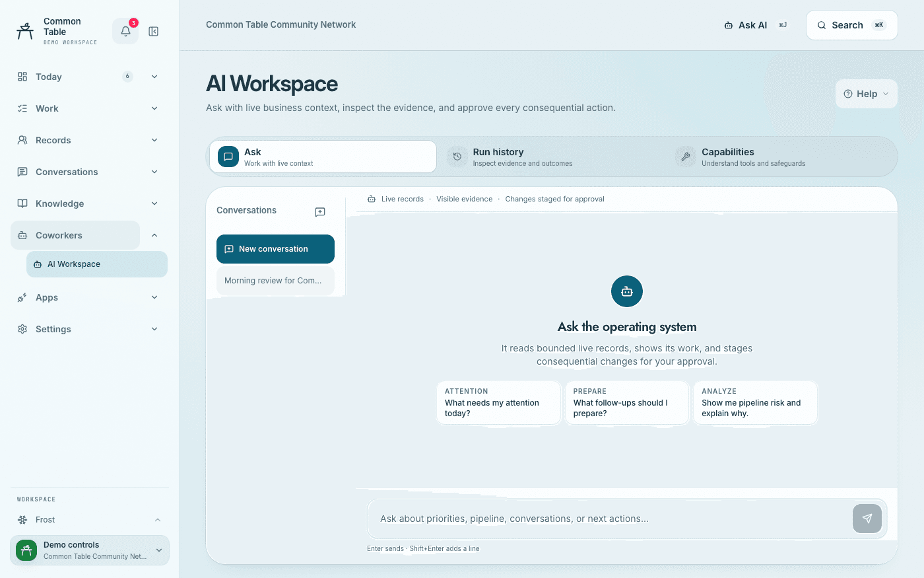
Task: Click the Settings gear icon
Action: (22, 329)
